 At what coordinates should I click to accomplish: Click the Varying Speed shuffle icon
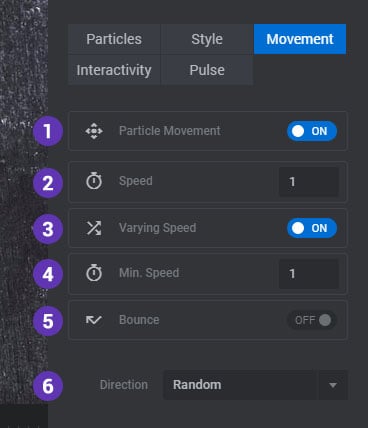(x=94, y=228)
